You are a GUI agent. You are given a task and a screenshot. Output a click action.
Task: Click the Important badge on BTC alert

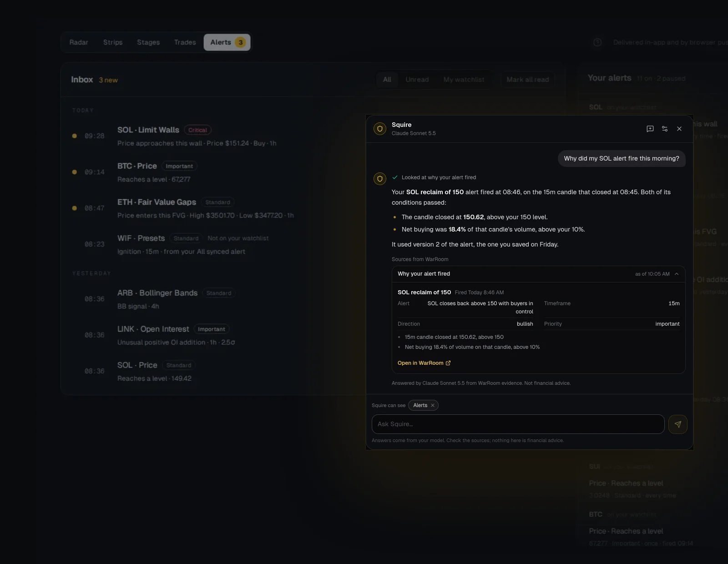[x=179, y=166]
